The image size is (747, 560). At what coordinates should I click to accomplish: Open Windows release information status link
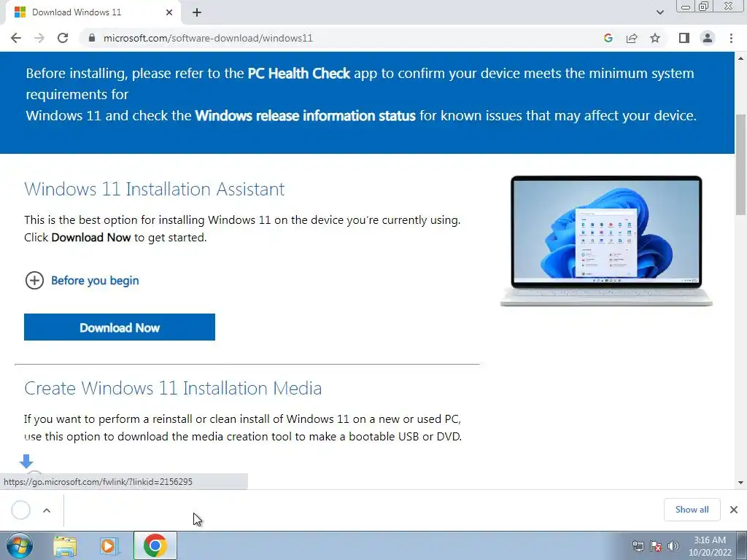coord(306,116)
